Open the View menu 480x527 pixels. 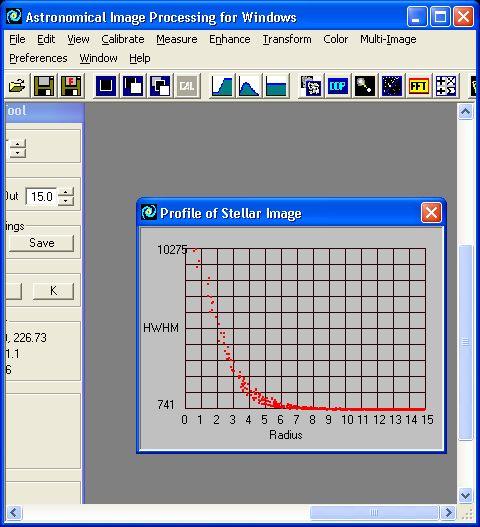78,39
